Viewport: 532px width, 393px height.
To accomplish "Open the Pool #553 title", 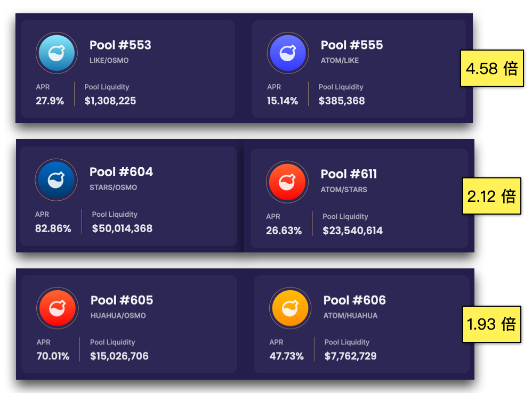I will [x=120, y=45].
